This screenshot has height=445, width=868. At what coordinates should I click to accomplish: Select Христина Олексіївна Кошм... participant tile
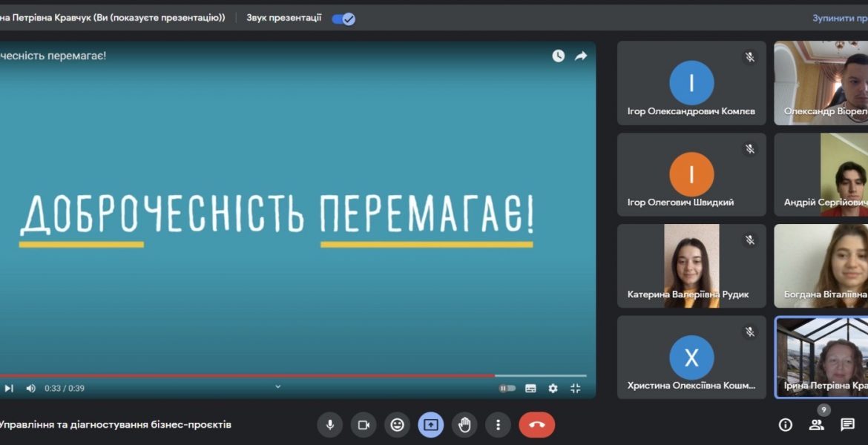click(x=691, y=357)
